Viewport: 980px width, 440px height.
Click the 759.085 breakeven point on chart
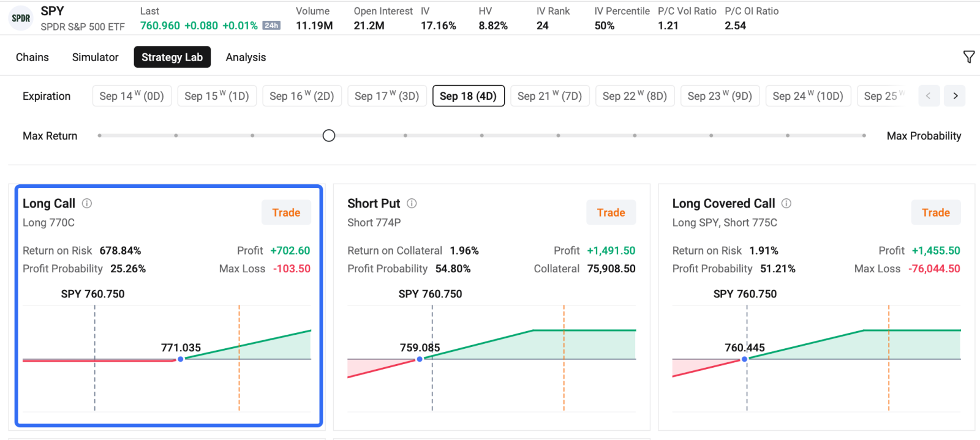point(420,359)
